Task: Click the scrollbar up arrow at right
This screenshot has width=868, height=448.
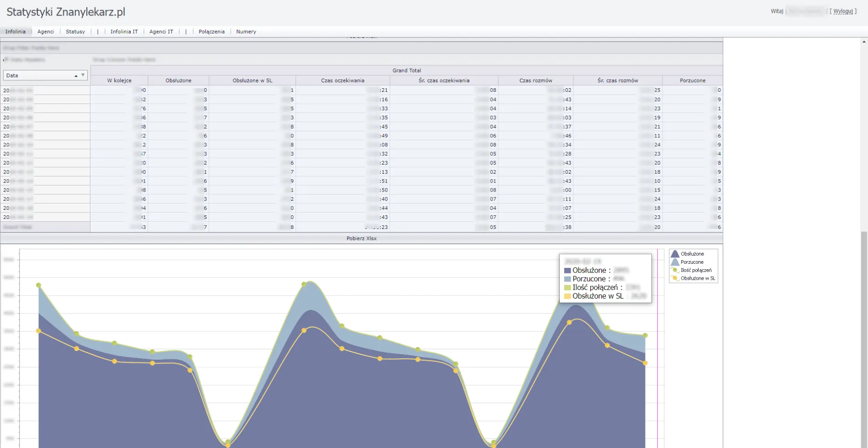Action: (x=864, y=42)
